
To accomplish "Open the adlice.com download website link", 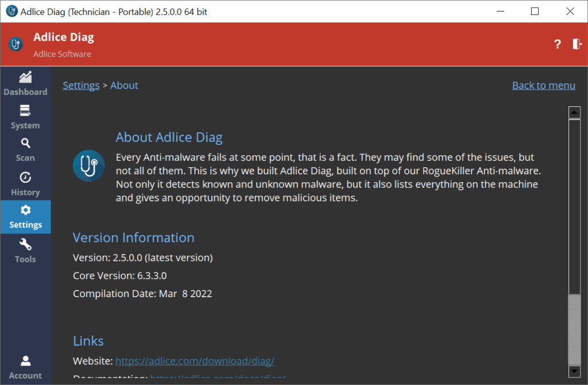I will [195, 361].
